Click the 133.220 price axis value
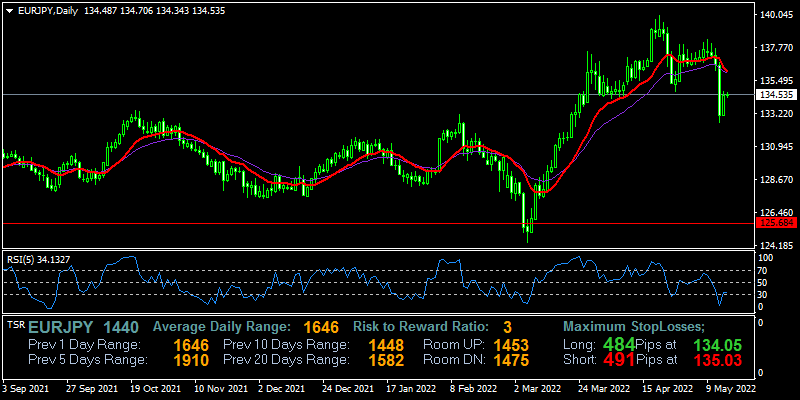Image resolution: width=800 pixels, height=400 pixels. pos(776,114)
